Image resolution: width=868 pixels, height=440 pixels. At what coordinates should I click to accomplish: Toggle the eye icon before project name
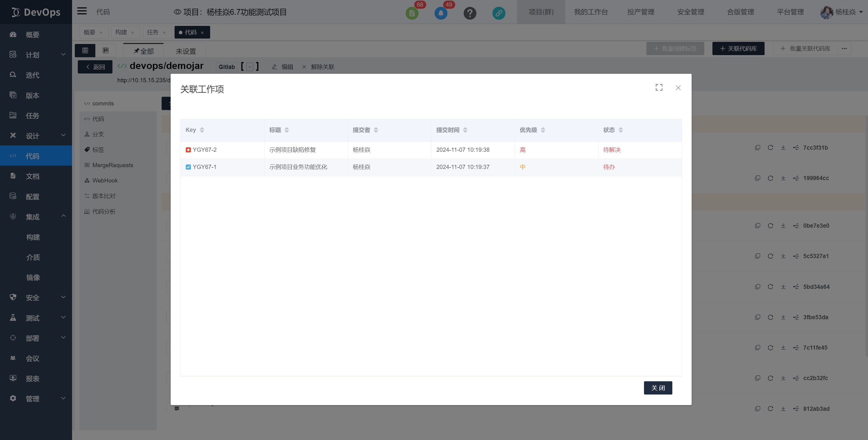177,12
